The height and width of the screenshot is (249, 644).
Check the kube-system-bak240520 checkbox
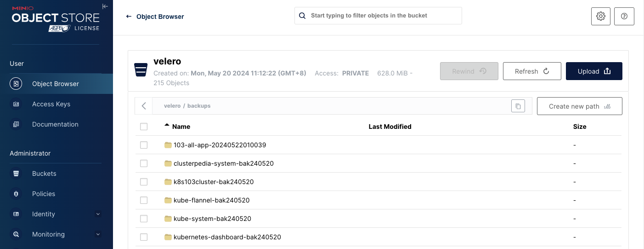pyautogui.click(x=144, y=219)
